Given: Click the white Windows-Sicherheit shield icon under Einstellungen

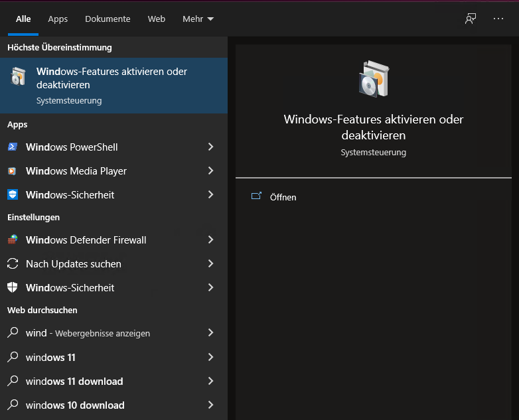Looking at the screenshot, I should (13, 287).
